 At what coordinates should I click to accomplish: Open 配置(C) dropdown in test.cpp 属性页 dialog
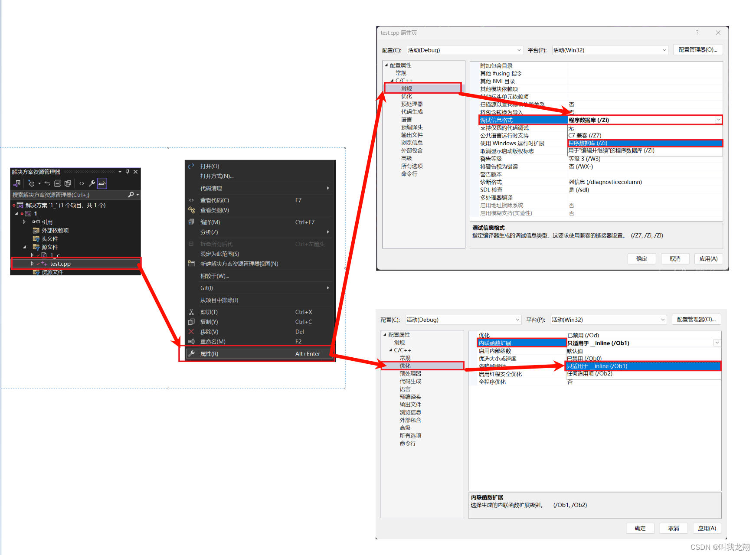465,50
